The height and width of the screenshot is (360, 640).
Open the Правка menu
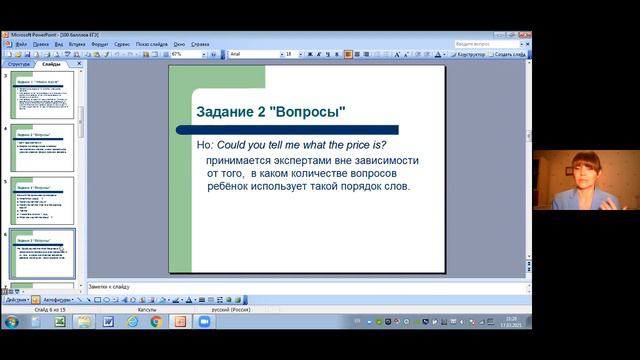coord(41,44)
